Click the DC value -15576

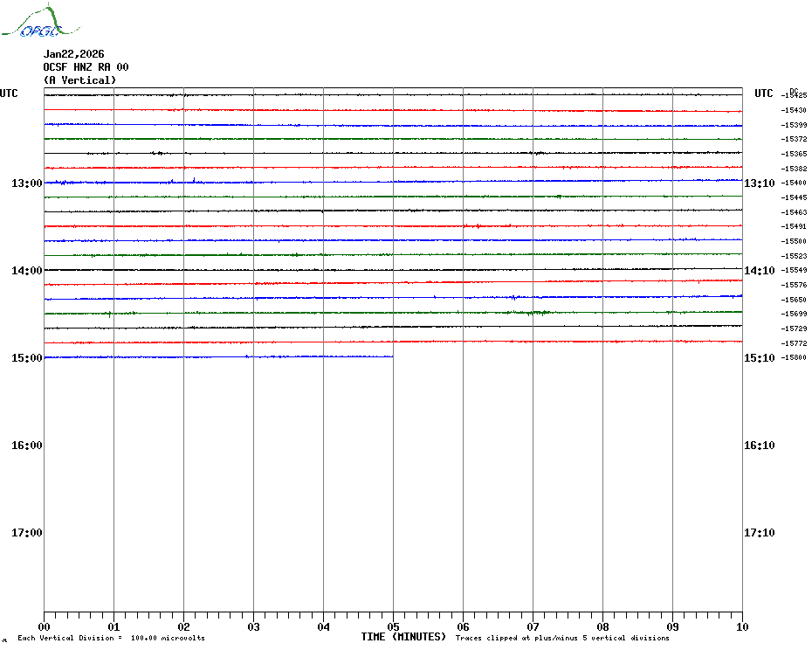pyautogui.click(x=794, y=285)
